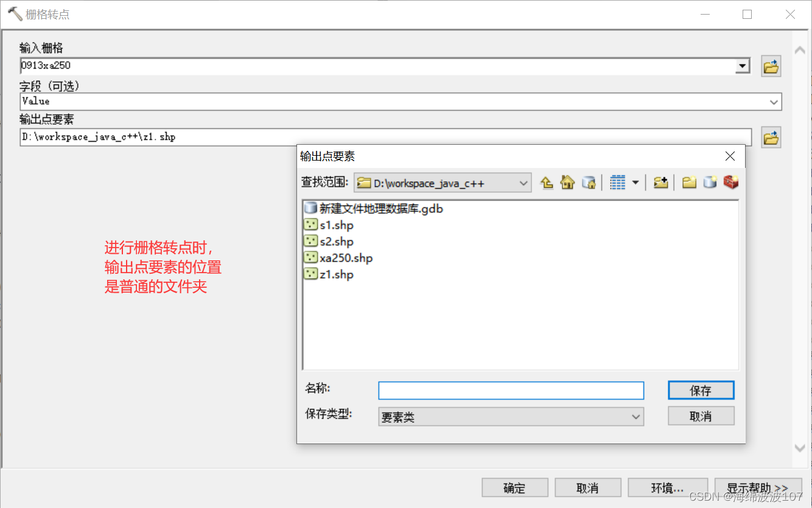Screen dimensions: 812x508
Task: Select file name z1.shp
Action: tap(337, 274)
